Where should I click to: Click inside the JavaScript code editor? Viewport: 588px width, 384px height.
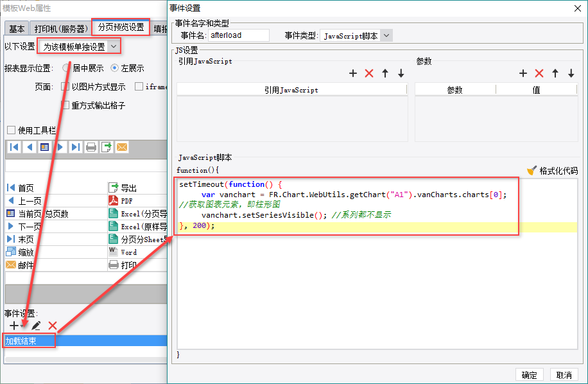(377, 264)
